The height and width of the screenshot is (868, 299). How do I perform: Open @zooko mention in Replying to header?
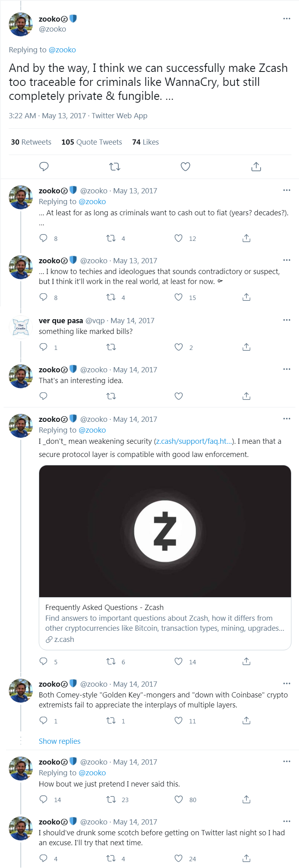[62, 50]
